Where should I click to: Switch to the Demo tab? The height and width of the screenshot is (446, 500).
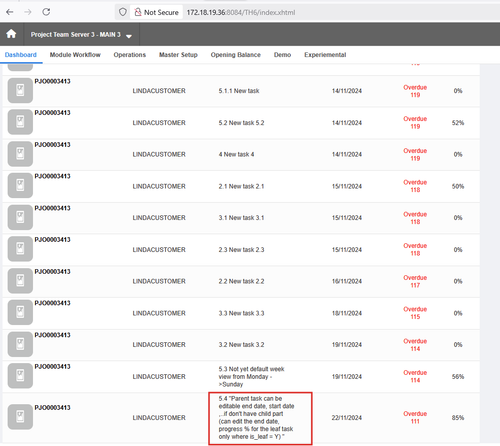282,55
